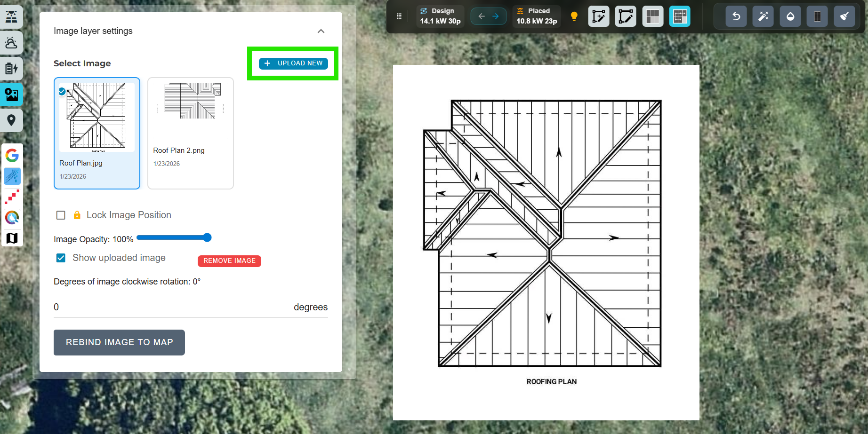
Task: Enable the Lock Image Position checkbox
Action: click(61, 215)
